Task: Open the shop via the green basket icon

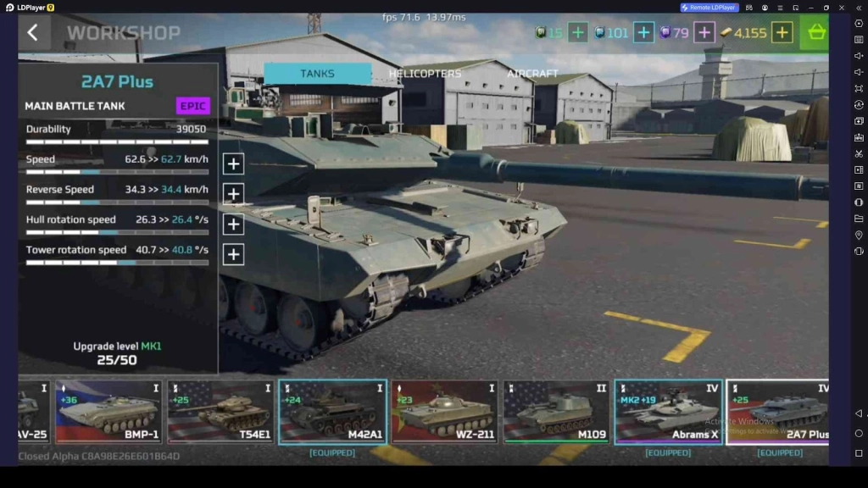Action: pyautogui.click(x=816, y=32)
